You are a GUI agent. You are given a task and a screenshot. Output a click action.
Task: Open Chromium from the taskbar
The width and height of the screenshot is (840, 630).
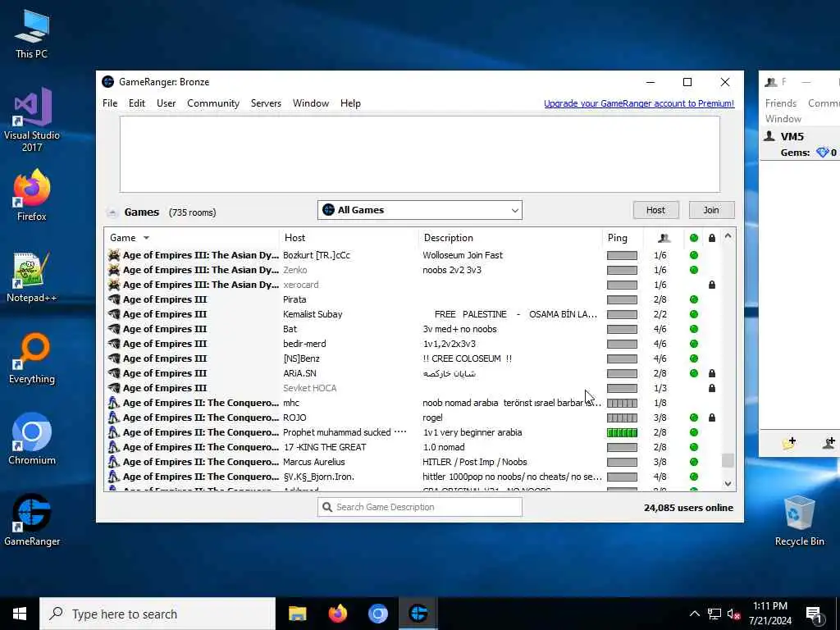[x=377, y=614]
